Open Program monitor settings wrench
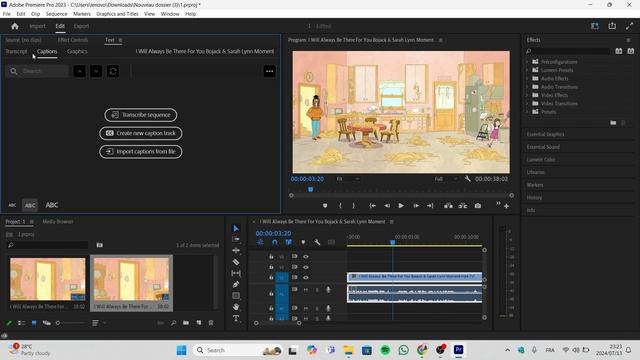This screenshot has height=360, width=640. coord(467,179)
